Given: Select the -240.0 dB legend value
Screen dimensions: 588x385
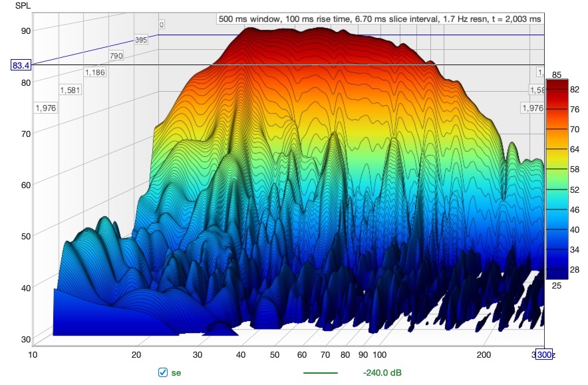Looking at the screenshot, I should coord(382,372).
